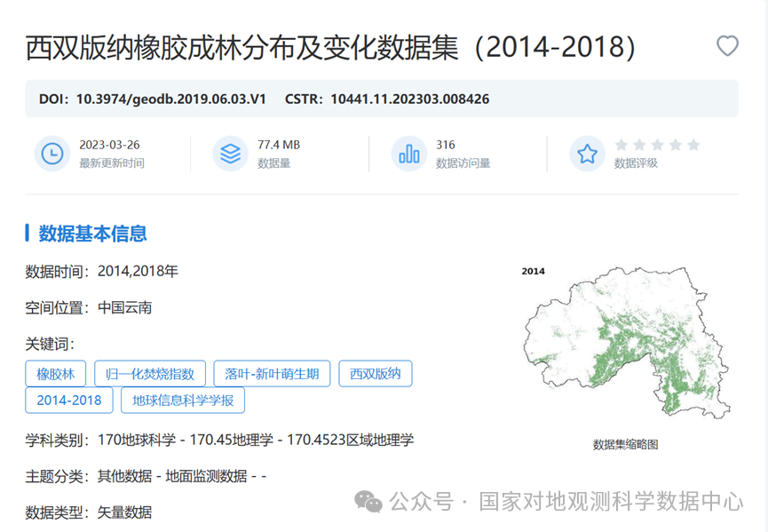
Task: Click the fifth gray rating star
Action: pyautogui.click(x=693, y=145)
